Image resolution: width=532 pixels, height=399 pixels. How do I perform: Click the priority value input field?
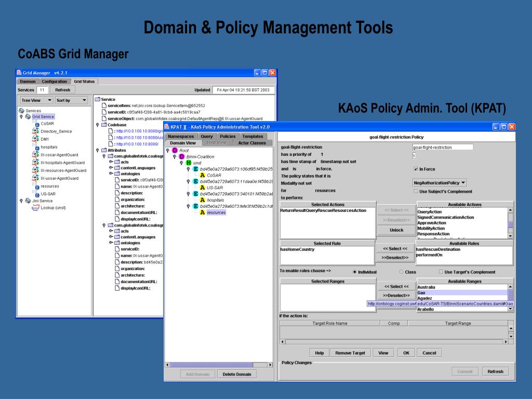[x=414, y=156]
